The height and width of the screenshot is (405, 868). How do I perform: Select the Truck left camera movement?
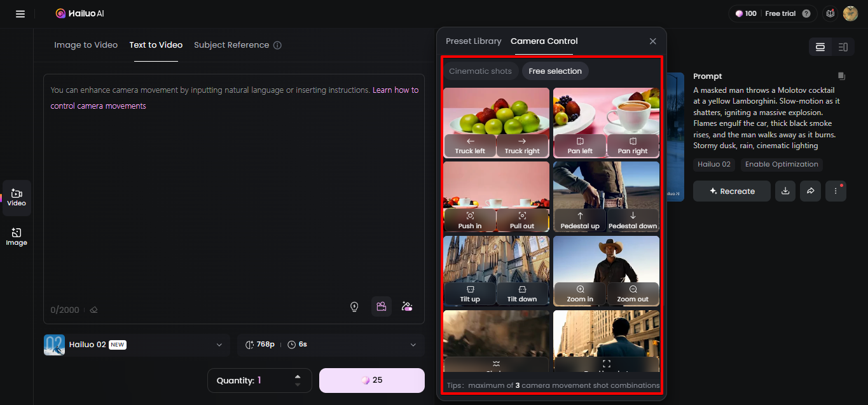(470, 146)
